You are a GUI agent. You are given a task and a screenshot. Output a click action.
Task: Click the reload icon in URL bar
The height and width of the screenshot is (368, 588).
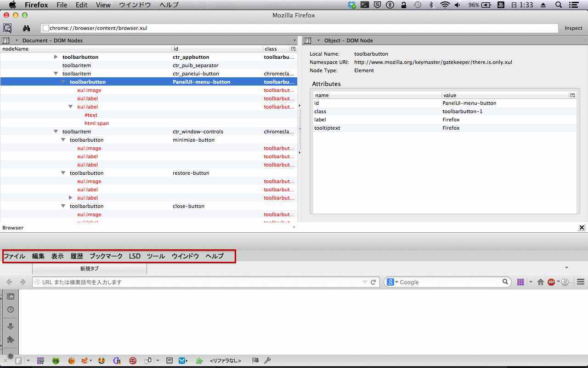point(373,282)
